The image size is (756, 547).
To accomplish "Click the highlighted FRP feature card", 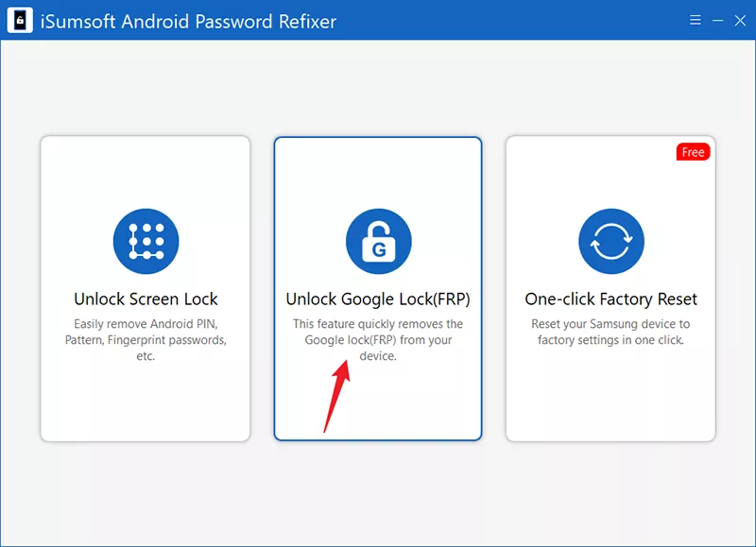I will [378, 288].
